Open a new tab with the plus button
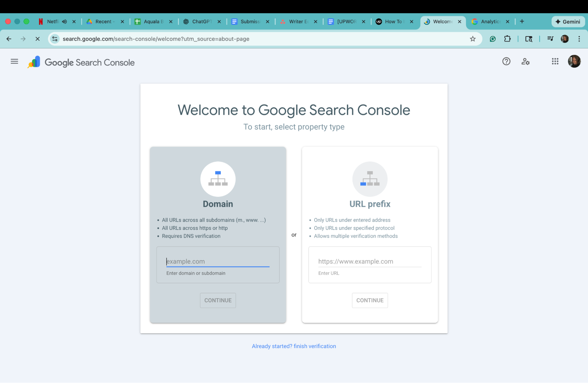588x383 pixels. 522,21
